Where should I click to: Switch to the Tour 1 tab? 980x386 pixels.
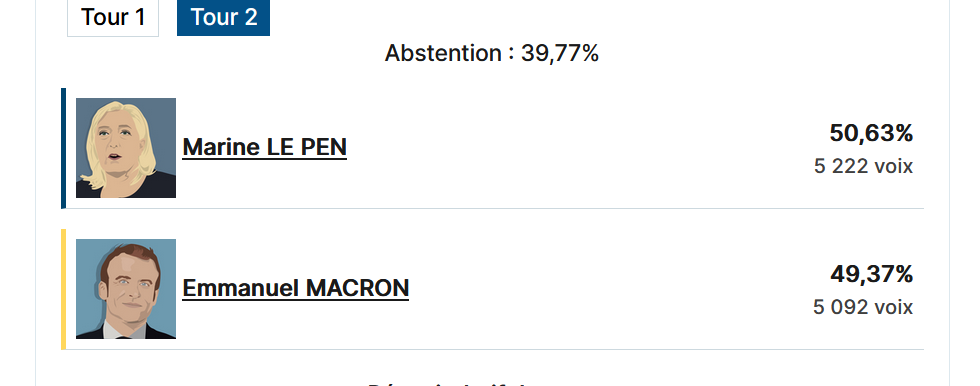113,17
